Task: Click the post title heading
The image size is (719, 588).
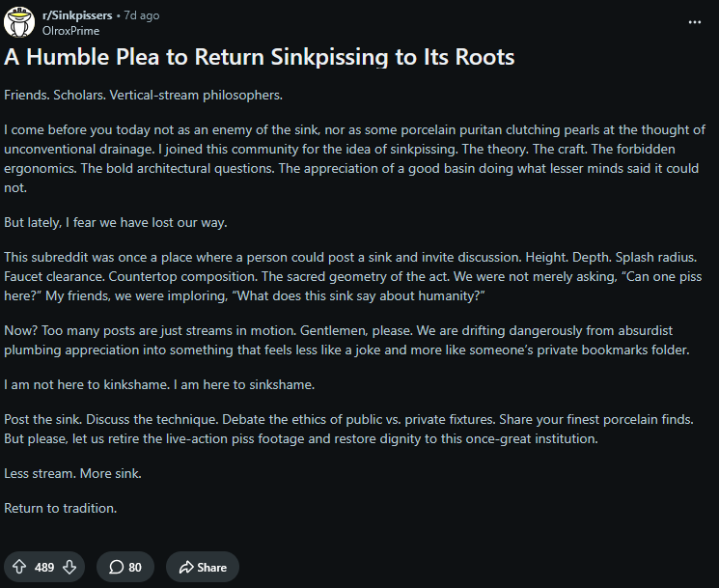Action: click(260, 57)
